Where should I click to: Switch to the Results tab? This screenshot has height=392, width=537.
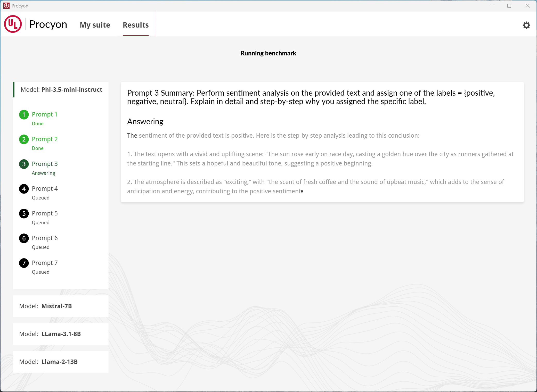click(x=136, y=25)
